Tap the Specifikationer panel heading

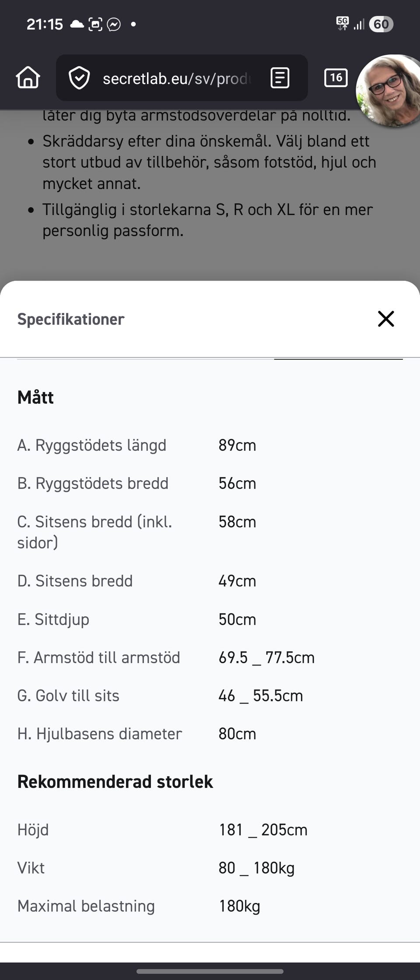click(x=71, y=319)
